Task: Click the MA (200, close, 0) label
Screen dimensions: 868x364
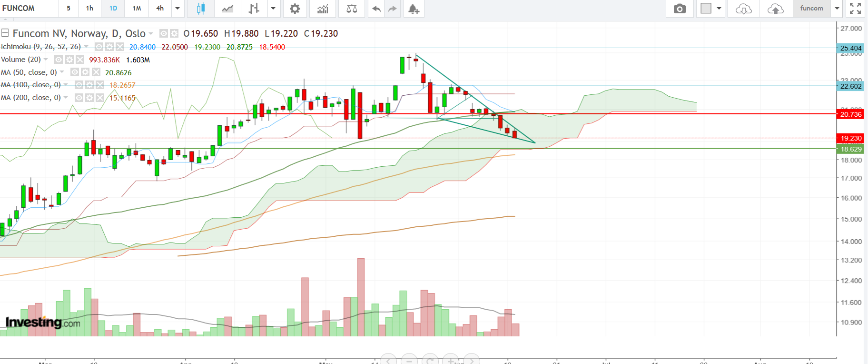Action: click(31, 98)
